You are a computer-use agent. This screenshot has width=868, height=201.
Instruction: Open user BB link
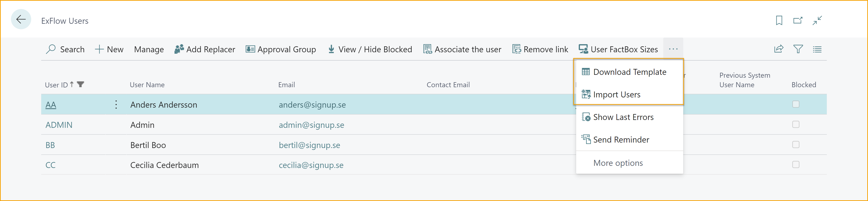(x=50, y=145)
